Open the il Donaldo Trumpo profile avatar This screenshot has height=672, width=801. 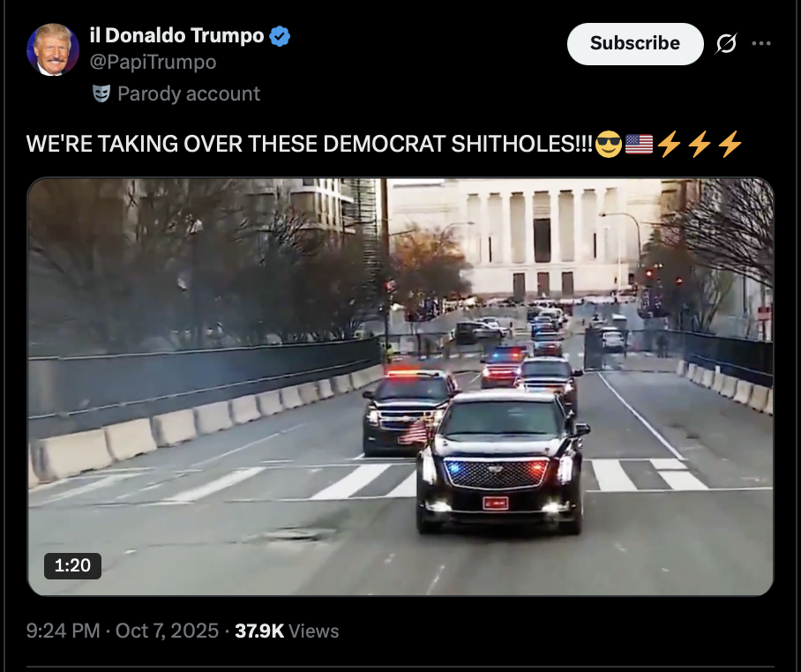pyautogui.click(x=53, y=49)
